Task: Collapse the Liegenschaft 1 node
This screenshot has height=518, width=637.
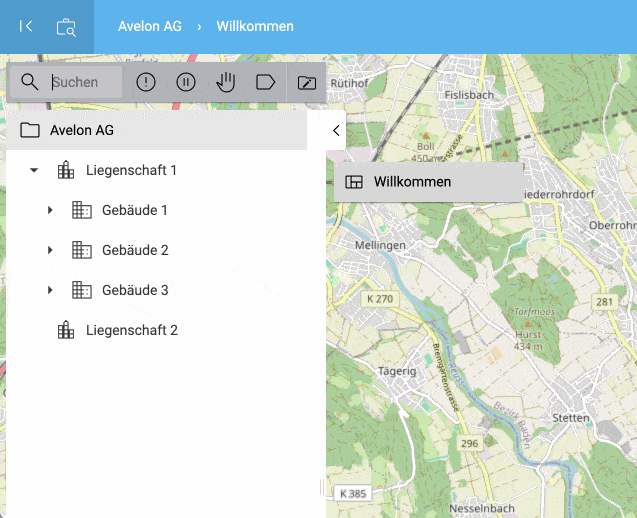Action: [x=34, y=170]
